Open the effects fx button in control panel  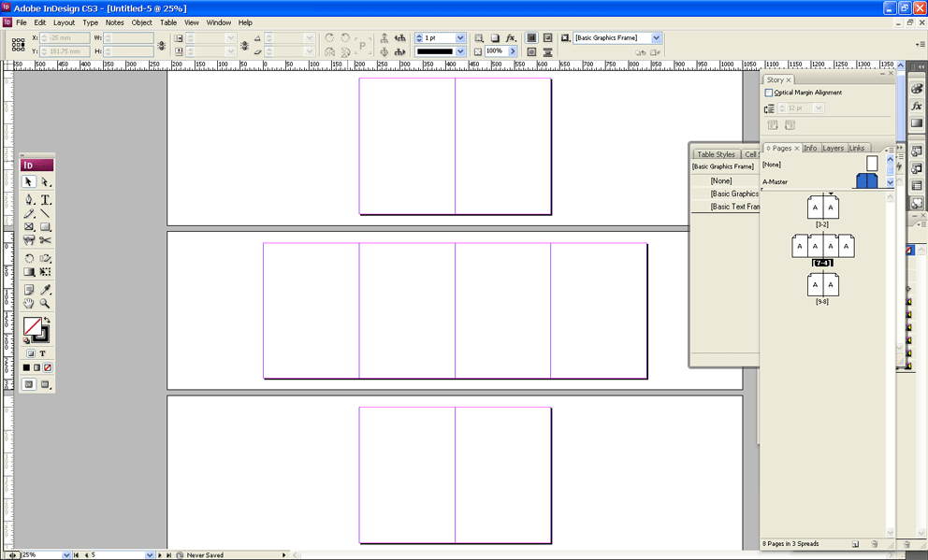(x=511, y=37)
